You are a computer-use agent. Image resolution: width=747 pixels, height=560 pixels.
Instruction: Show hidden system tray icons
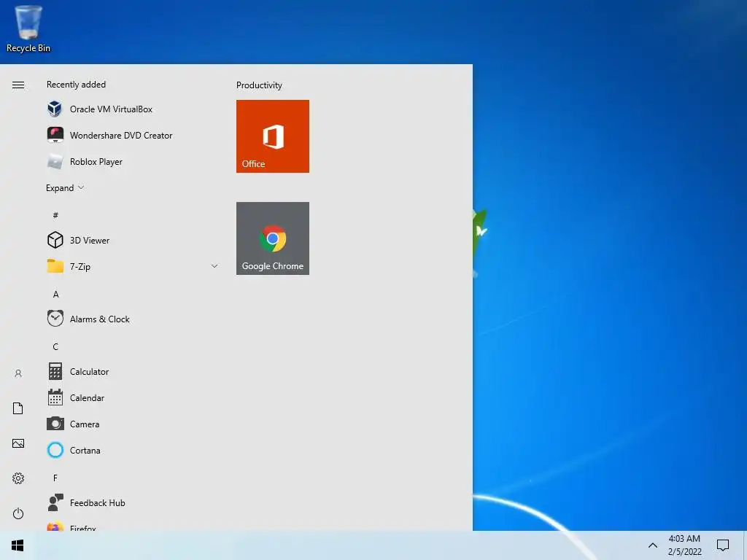[653, 545]
